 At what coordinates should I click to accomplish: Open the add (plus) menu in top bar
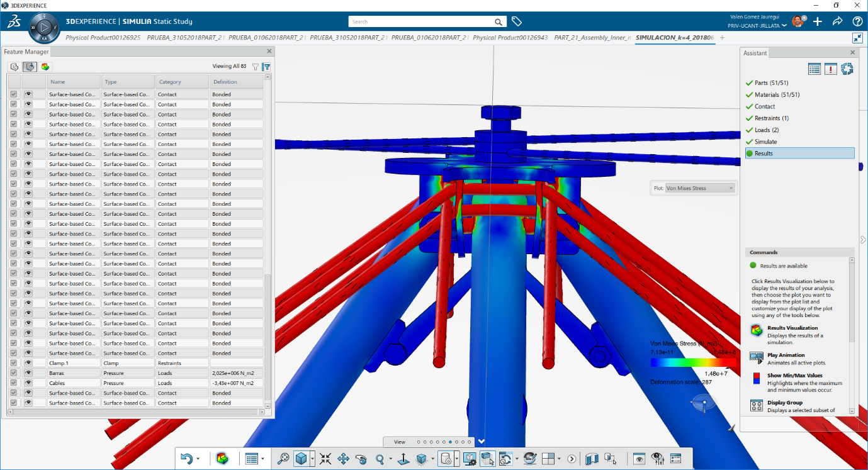pos(817,21)
